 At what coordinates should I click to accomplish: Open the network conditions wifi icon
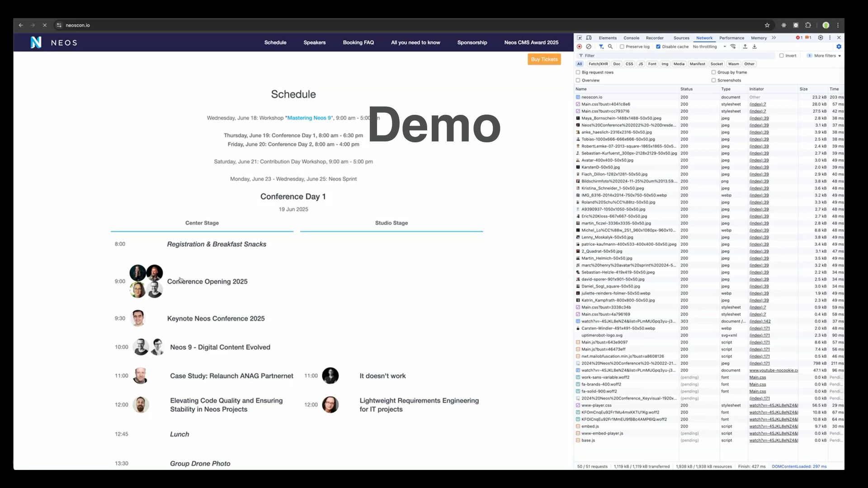[x=733, y=47]
